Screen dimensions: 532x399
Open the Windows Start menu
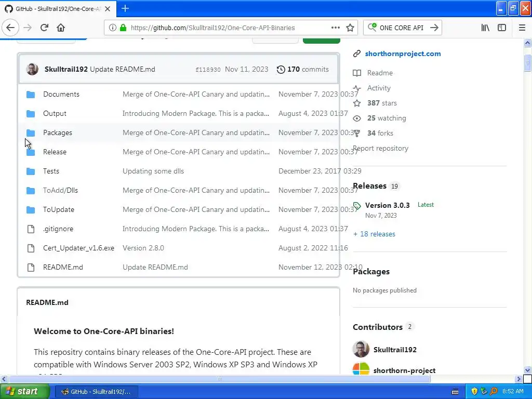pos(25,391)
